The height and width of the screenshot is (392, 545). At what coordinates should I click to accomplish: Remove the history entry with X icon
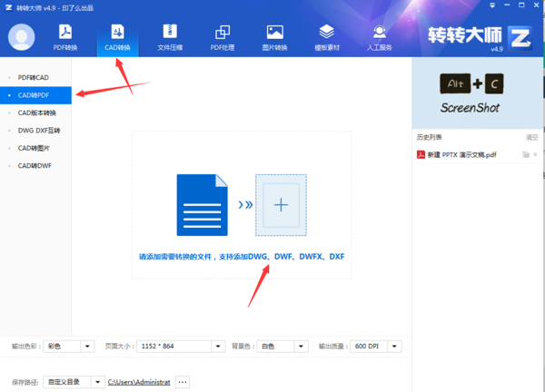536,155
